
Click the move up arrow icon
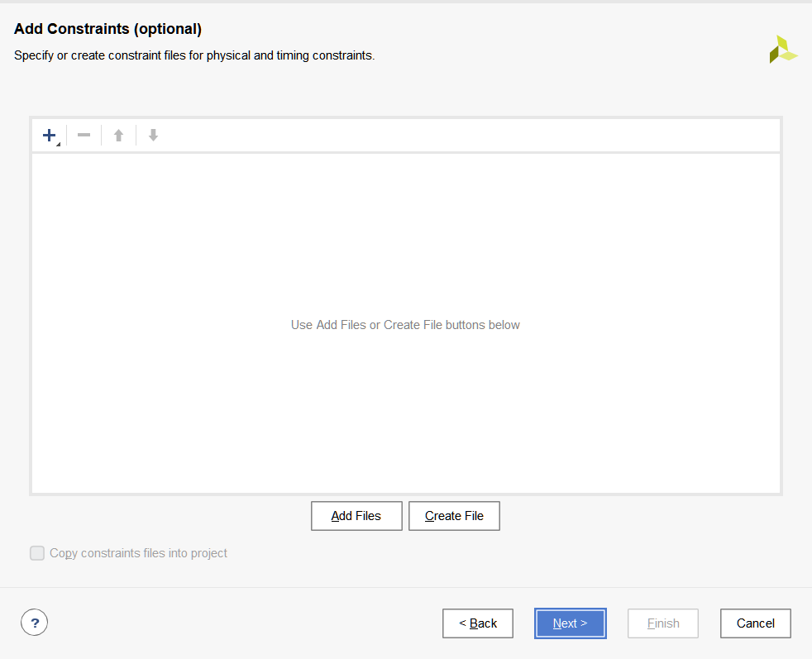118,136
